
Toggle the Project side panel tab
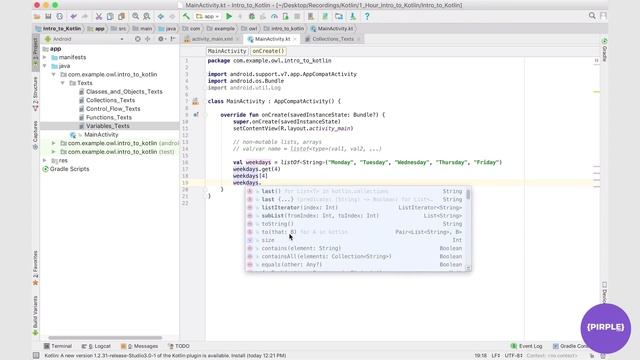[36, 53]
